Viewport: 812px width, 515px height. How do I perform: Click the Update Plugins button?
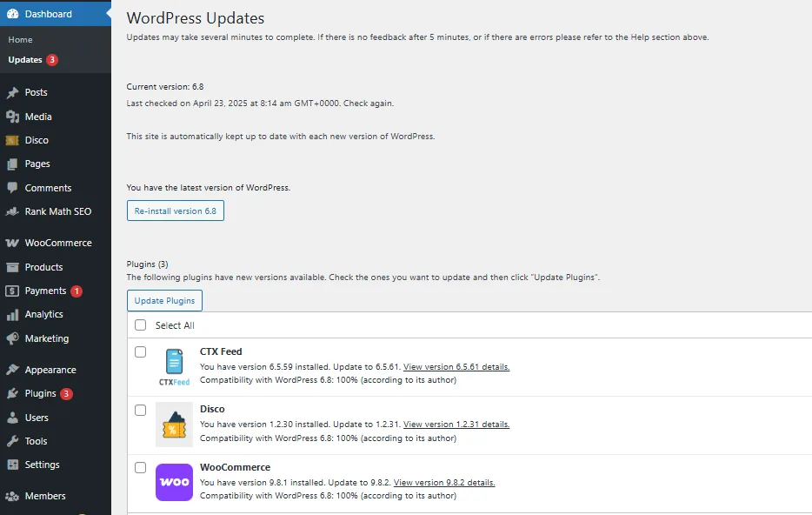click(164, 300)
